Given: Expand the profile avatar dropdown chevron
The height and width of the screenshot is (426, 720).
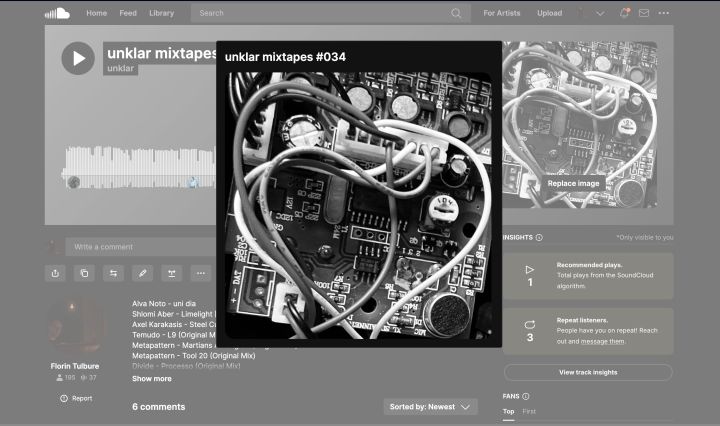Looking at the screenshot, I should tap(600, 14).
